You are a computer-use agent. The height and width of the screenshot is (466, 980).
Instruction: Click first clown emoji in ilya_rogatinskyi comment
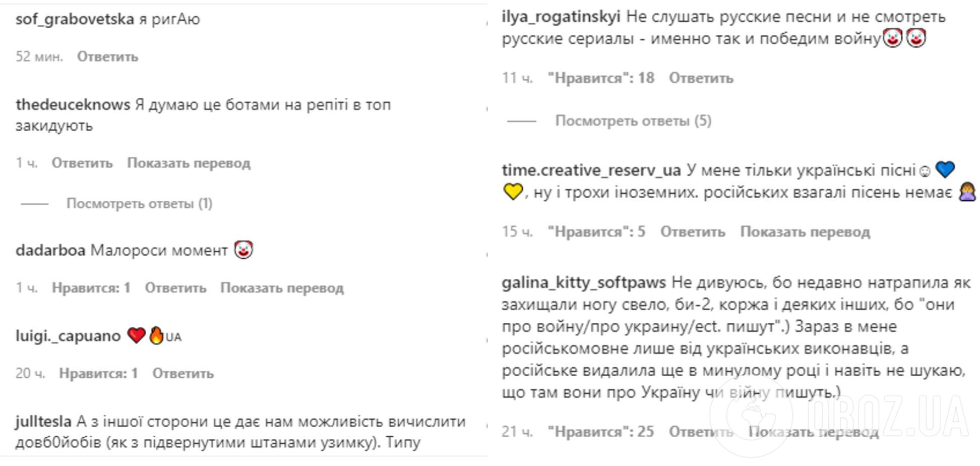tap(892, 38)
